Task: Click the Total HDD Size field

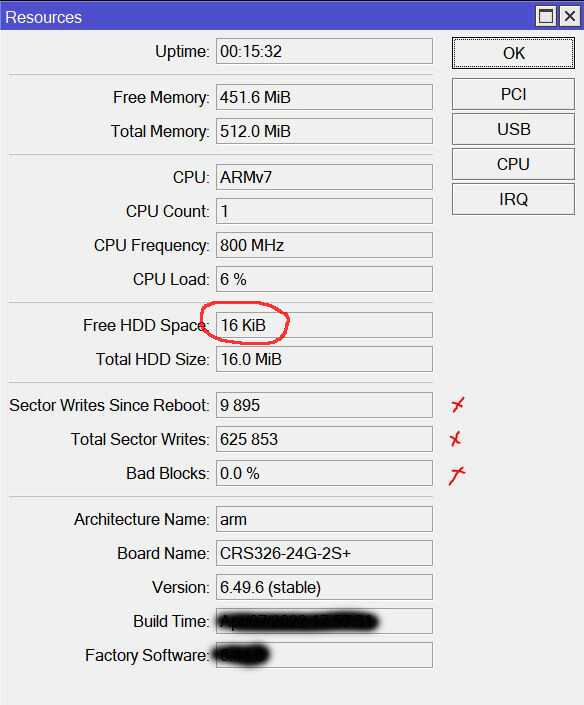Action: point(324,359)
